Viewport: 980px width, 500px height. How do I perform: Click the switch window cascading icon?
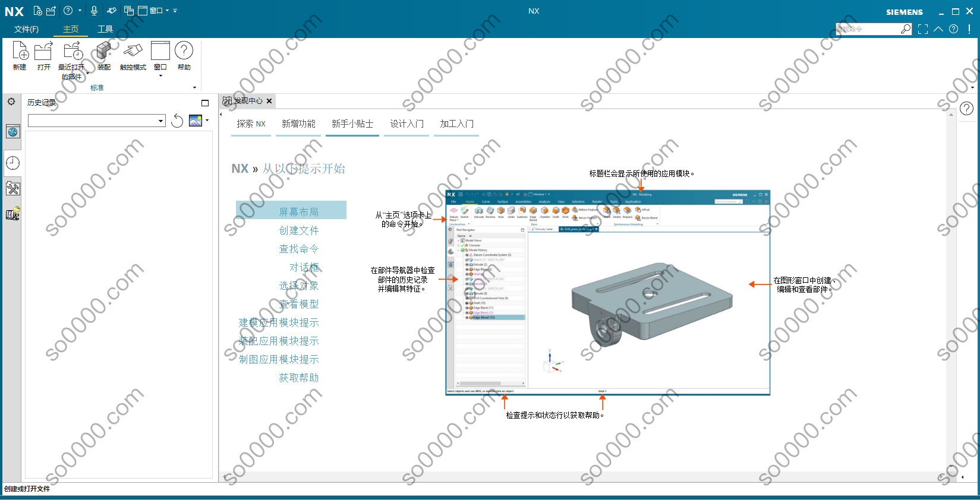pyautogui.click(x=129, y=11)
